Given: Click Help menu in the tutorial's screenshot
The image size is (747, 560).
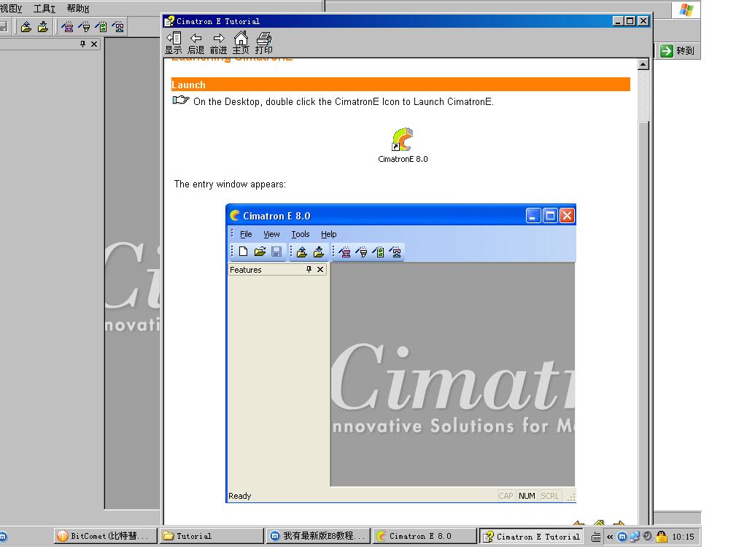Looking at the screenshot, I should pyautogui.click(x=329, y=234).
